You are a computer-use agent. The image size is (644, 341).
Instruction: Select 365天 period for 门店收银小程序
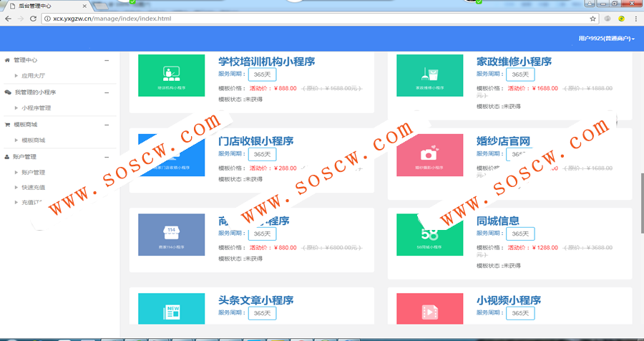click(x=262, y=154)
